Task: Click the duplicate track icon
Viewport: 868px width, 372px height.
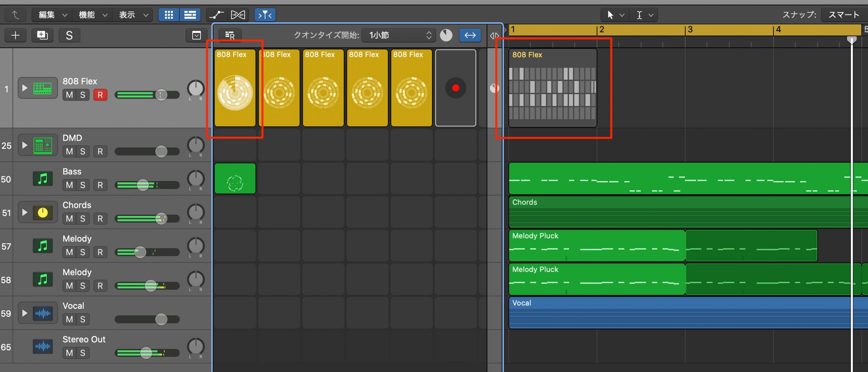Action: (42, 35)
